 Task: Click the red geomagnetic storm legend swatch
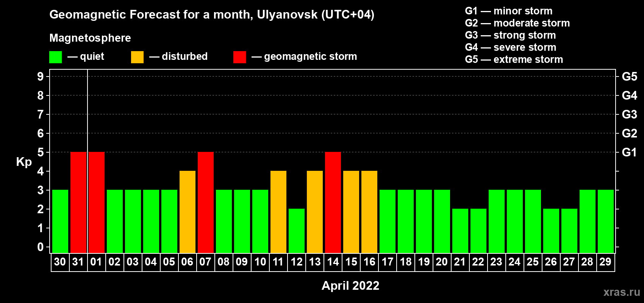coord(239,57)
